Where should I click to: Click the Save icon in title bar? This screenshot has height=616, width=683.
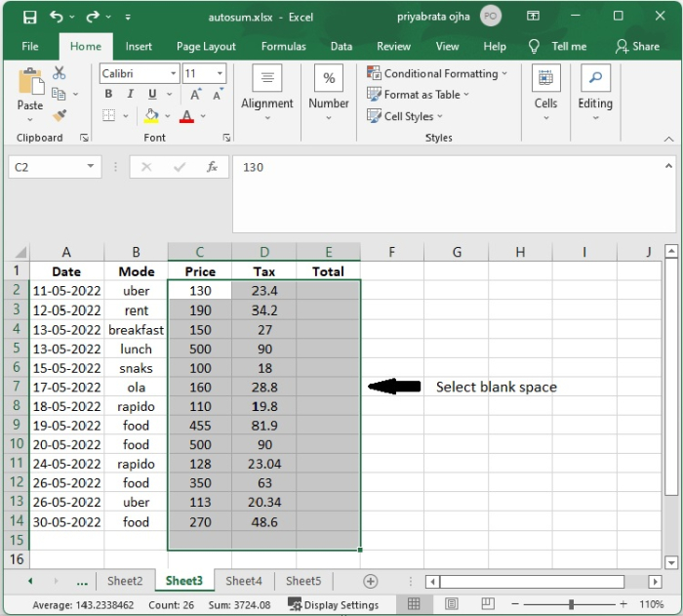[29, 17]
